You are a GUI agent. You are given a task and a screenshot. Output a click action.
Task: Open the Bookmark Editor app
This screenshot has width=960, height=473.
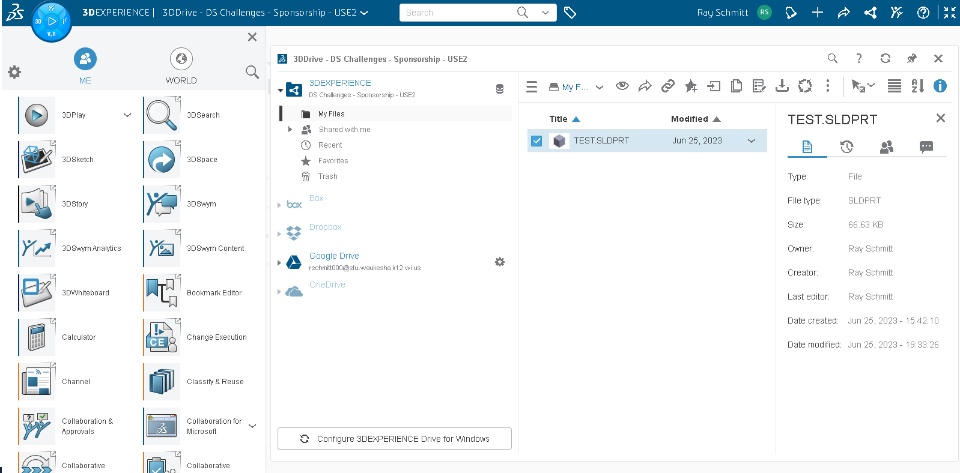pyautogui.click(x=162, y=292)
